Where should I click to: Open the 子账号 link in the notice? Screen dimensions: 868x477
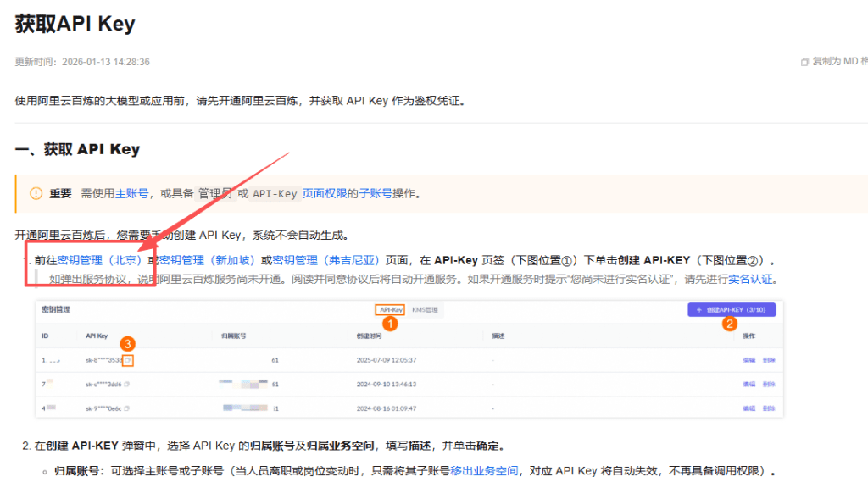375,193
